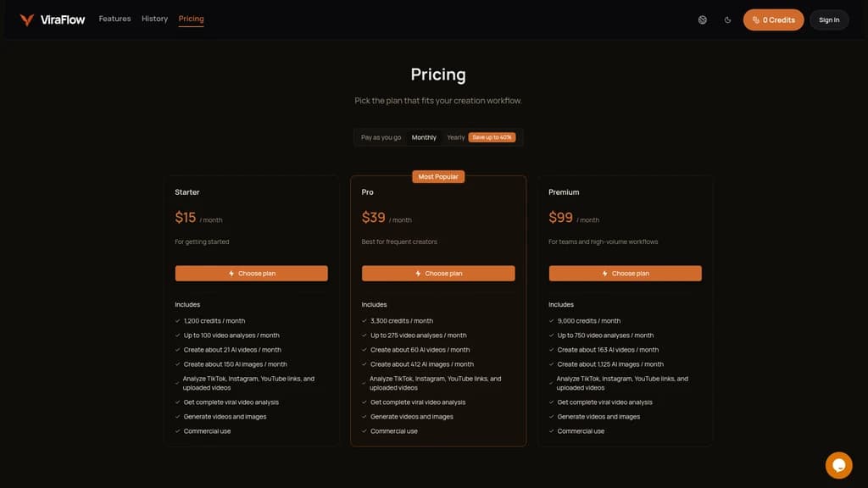Screen dimensions: 868x488
Task: Select the Yearly billing tab
Action: 455,137
